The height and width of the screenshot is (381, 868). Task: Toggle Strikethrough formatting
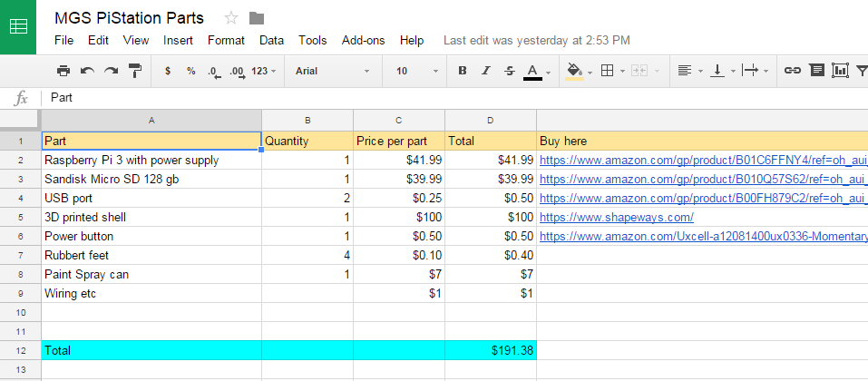(x=510, y=71)
